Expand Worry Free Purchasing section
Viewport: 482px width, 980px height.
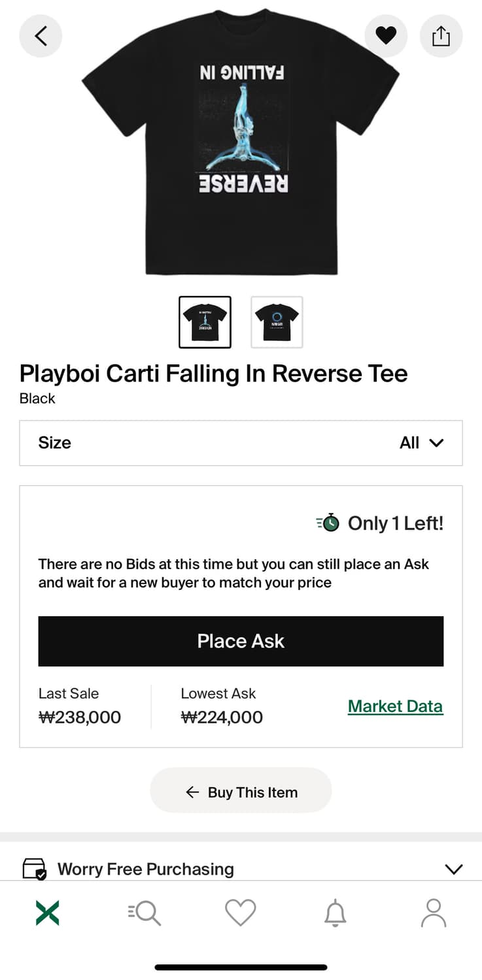point(453,869)
